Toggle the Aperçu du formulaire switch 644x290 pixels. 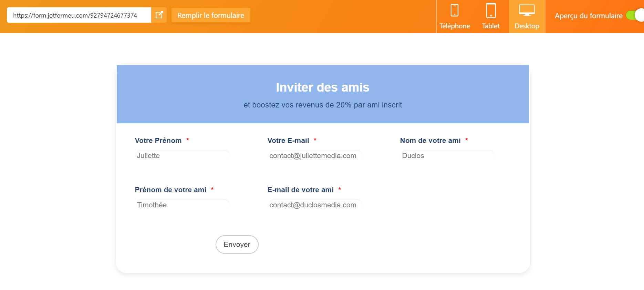point(635,15)
